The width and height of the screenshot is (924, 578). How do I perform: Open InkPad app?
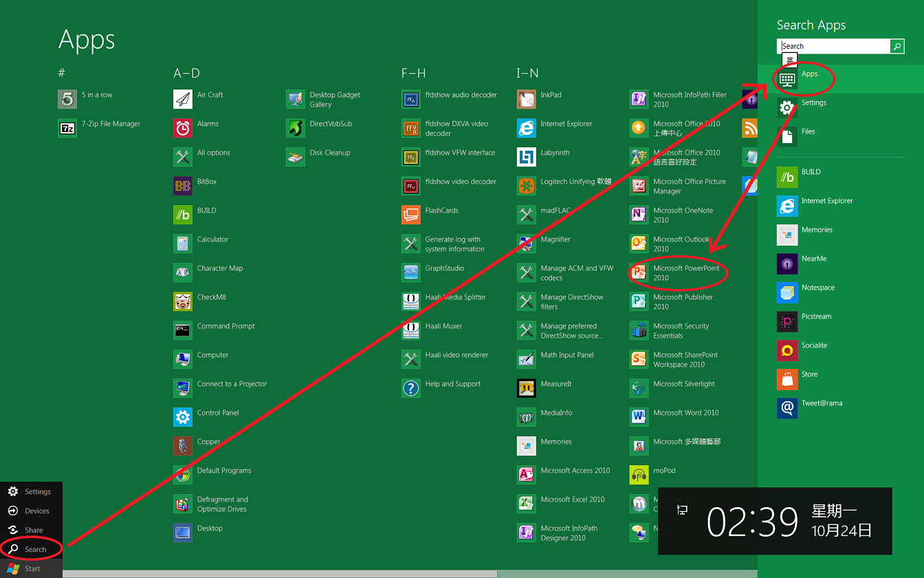(x=539, y=99)
